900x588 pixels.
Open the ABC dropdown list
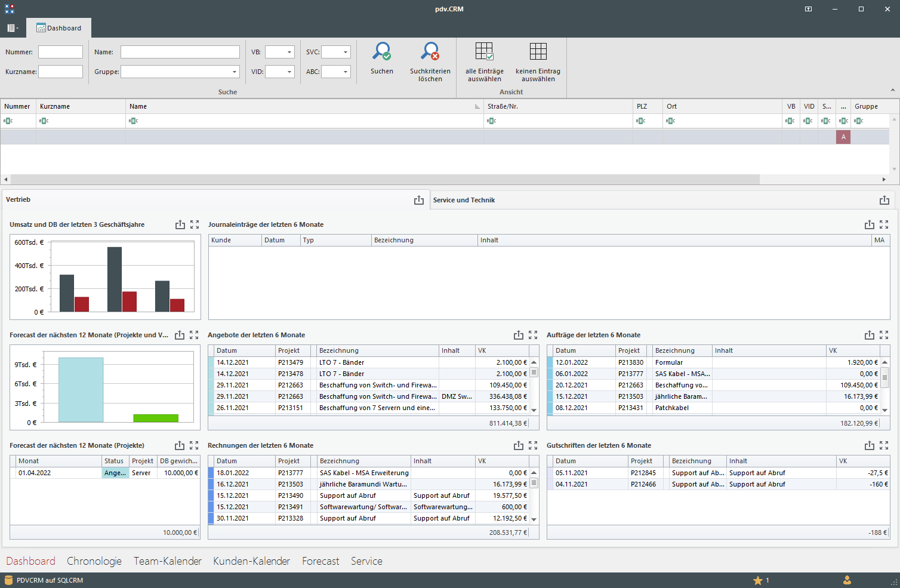tap(346, 72)
